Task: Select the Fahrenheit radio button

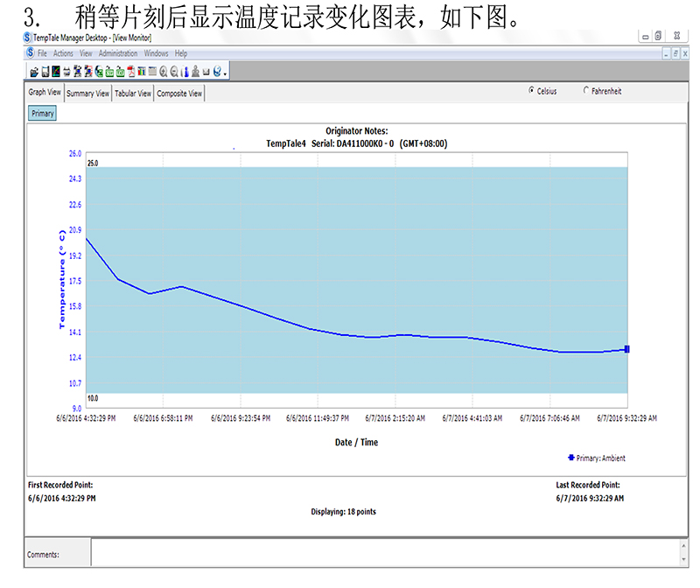Action: (x=586, y=91)
